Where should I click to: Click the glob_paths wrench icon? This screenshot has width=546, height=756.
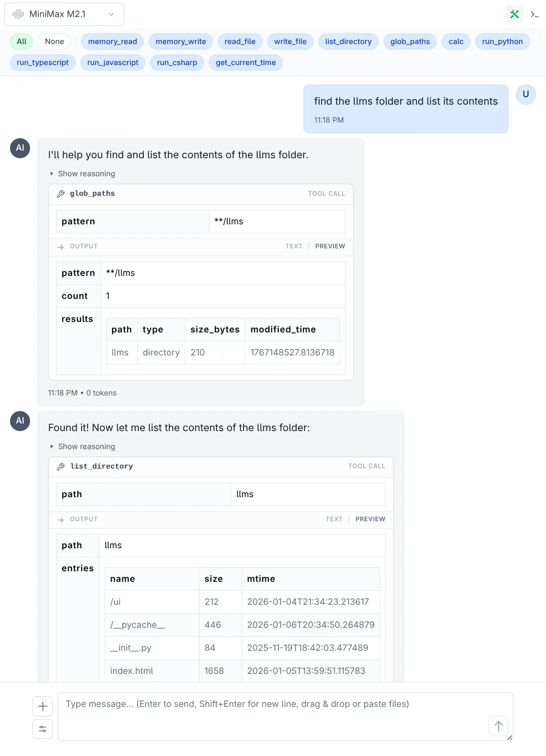click(x=61, y=194)
